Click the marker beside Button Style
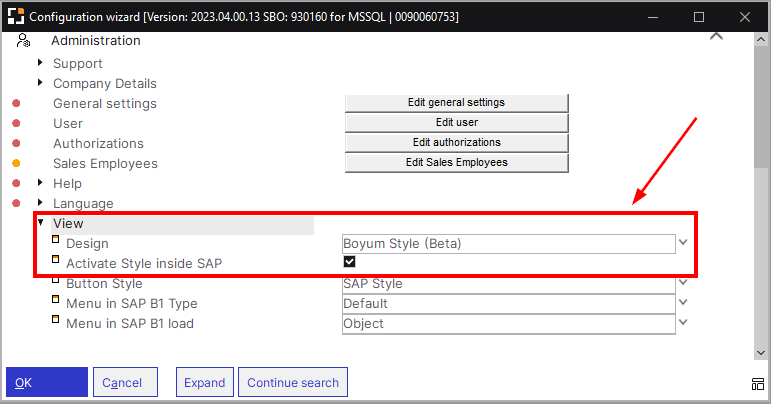Screen dimensions: 771x404 tap(56, 281)
